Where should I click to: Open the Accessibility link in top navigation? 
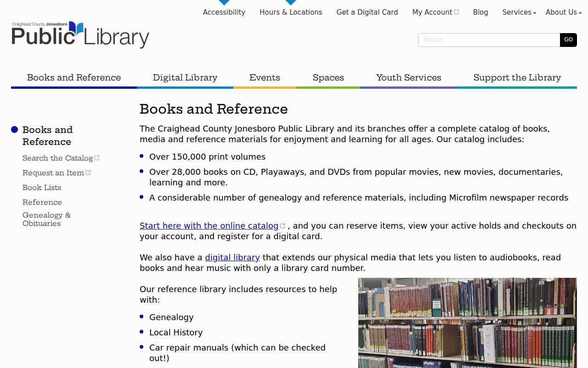224,12
